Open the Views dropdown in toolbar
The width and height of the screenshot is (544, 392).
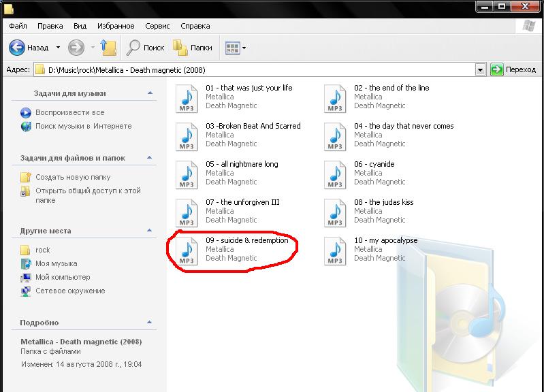coord(236,48)
